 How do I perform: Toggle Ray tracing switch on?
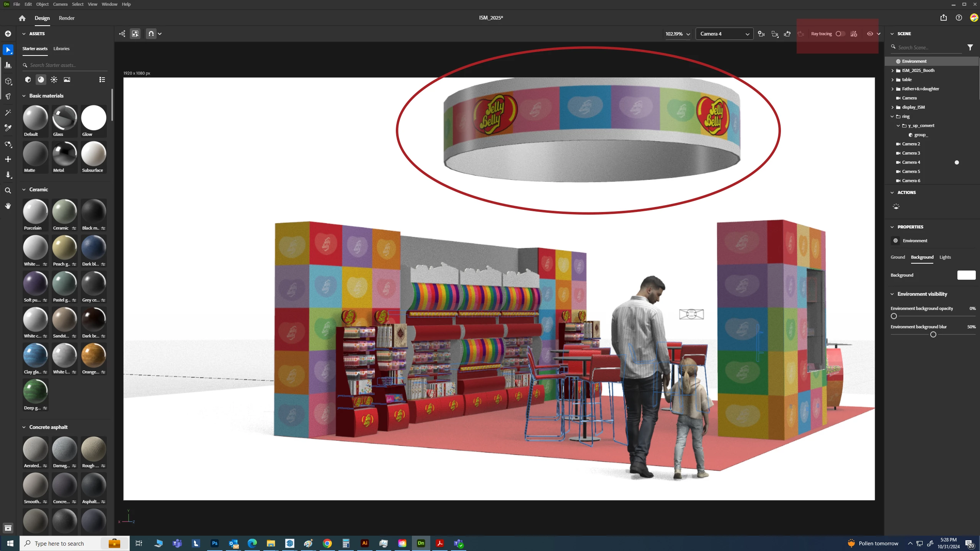pyautogui.click(x=840, y=34)
